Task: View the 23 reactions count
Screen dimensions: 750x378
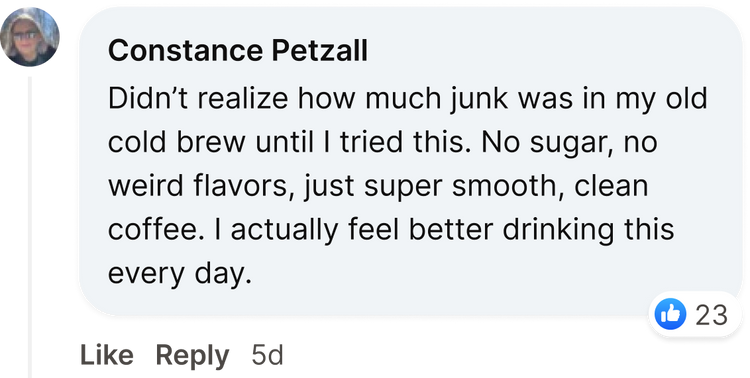Action: pyautogui.click(x=711, y=315)
